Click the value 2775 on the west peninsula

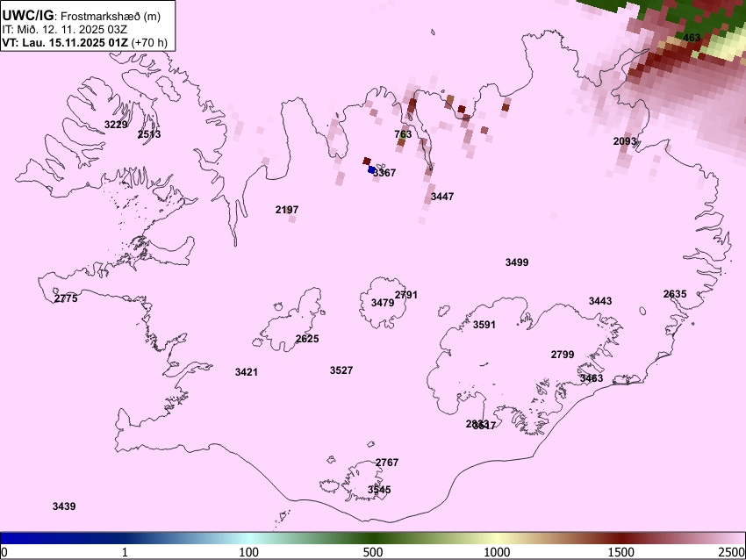coord(66,298)
